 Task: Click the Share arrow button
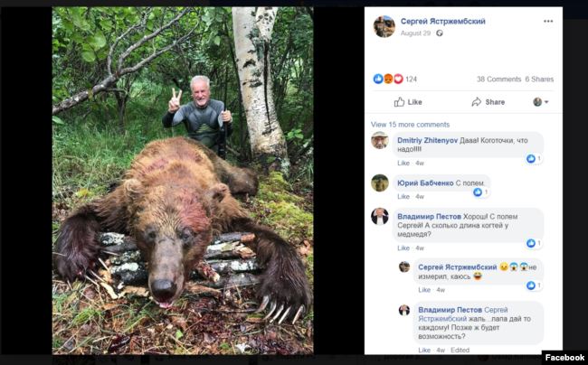tap(488, 102)
